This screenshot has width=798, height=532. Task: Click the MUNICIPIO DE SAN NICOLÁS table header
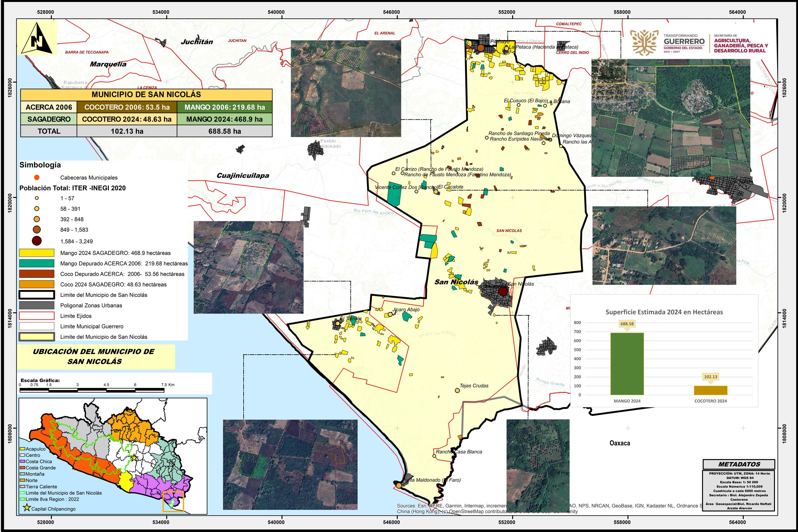pyautogui.click(x=146, y=95)
